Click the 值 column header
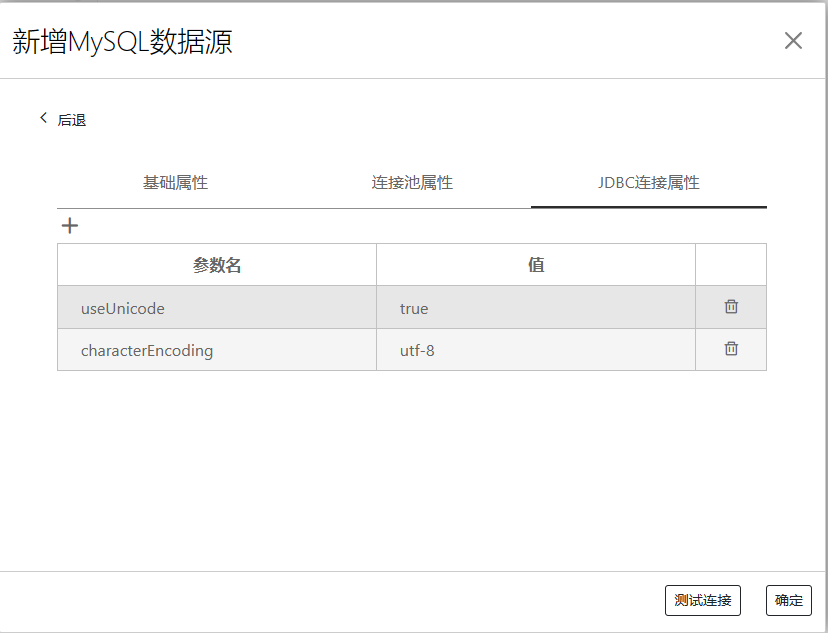This screenshot has width=828, height=633. click(536, 264)
